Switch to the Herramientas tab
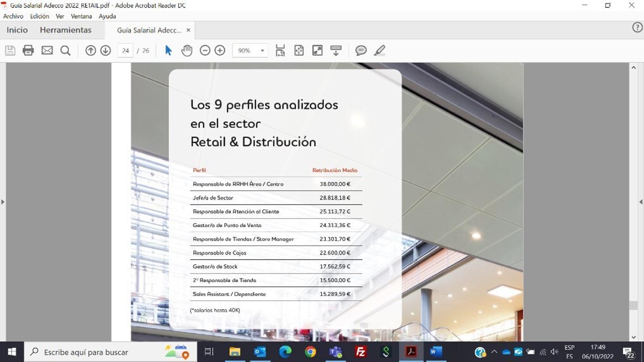The height and width of the screenshot is (362, 644). point(66,30)
